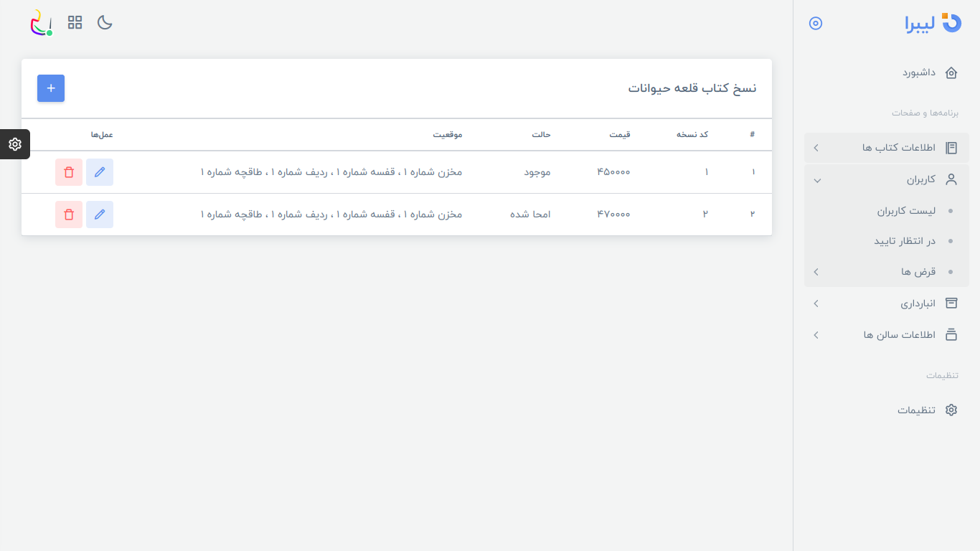Click the delete trash icon for copy 1
Image resolution: width=980 pixels, height=551 pixels.
tap(69, 172)
